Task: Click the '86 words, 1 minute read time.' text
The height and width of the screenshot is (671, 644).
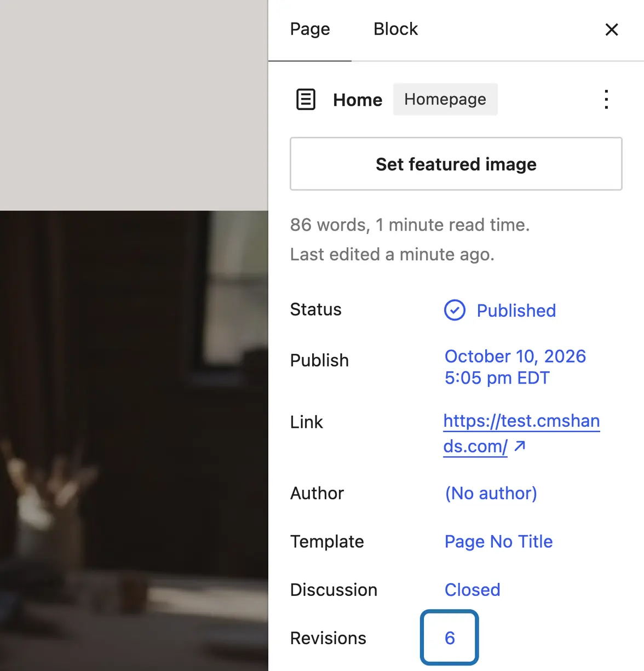Action: [x=410, y=225]
